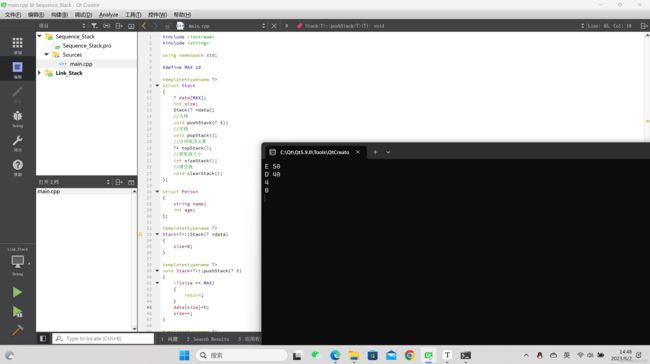The image size is (650, 364).
Task: Click the Open Documents list scrollbar
Action: pos(134,260)
